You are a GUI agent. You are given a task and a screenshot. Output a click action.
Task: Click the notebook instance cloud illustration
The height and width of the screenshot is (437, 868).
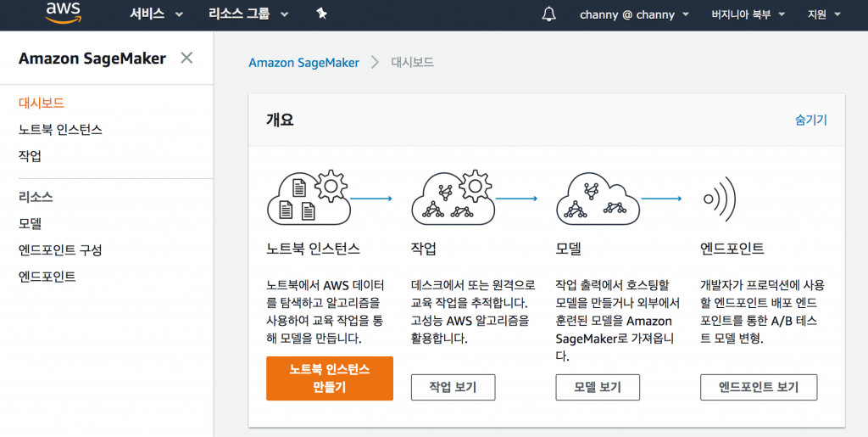(x=309, y=198)
